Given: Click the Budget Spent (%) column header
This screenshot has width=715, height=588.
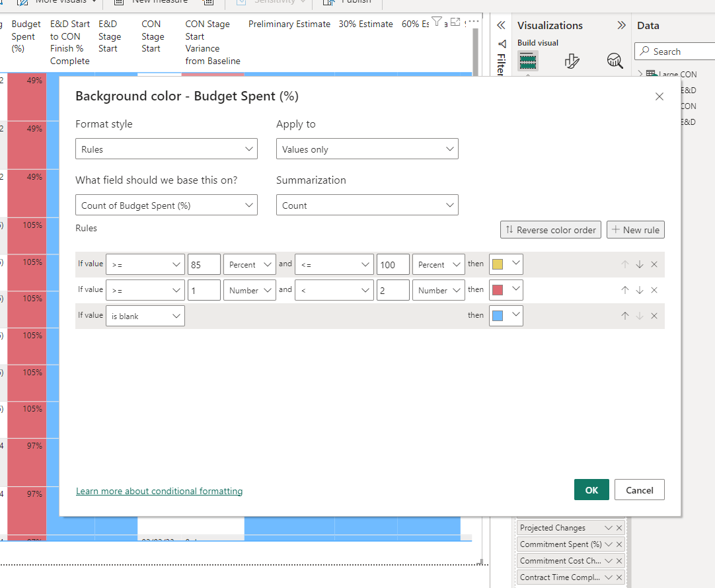Looking at the screenshot, I should pos(26,36).
